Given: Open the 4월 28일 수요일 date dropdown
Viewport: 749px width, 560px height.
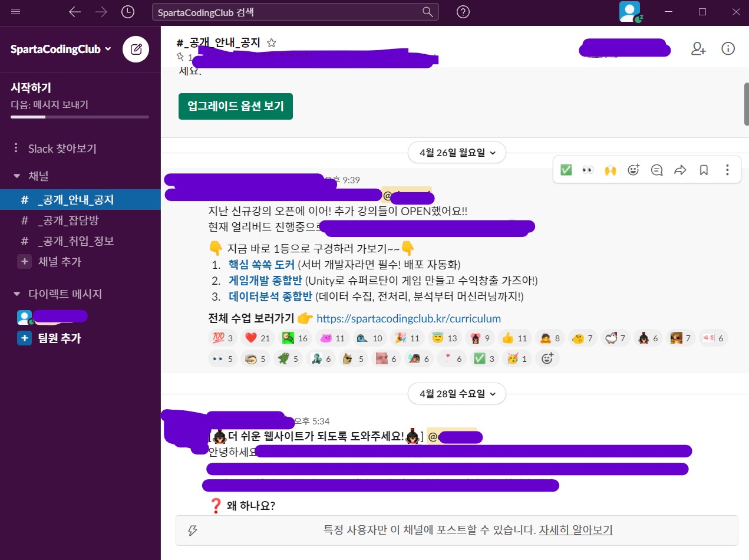Looking at the screenshot, I should 457,393.
